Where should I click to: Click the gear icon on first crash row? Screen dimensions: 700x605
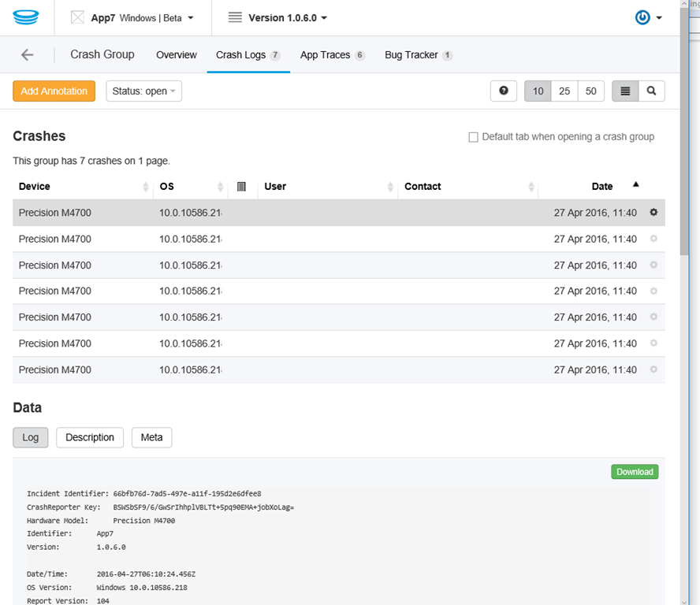tap(653, 213)
